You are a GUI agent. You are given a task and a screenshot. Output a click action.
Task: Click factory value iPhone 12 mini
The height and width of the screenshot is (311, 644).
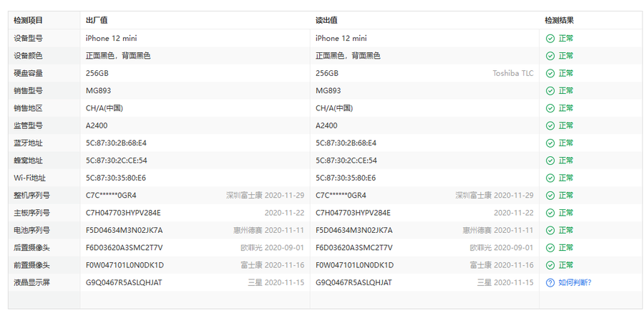[x=112, y=38]
